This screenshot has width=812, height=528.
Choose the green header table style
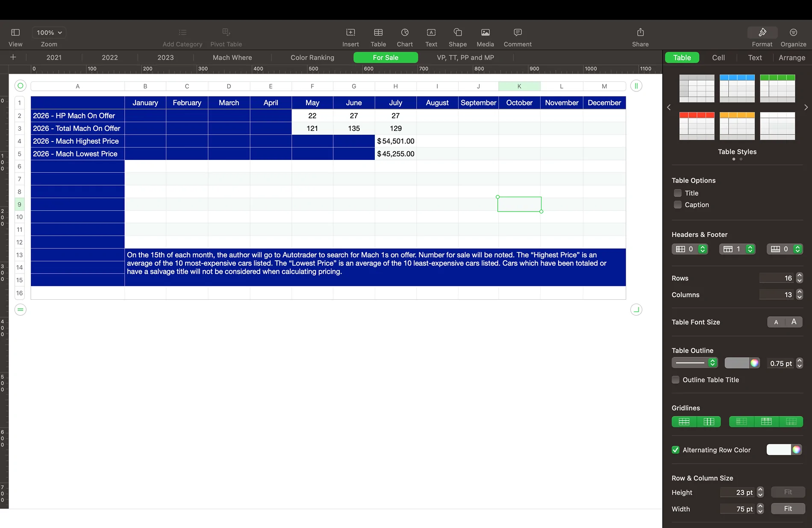pos(777,88)
